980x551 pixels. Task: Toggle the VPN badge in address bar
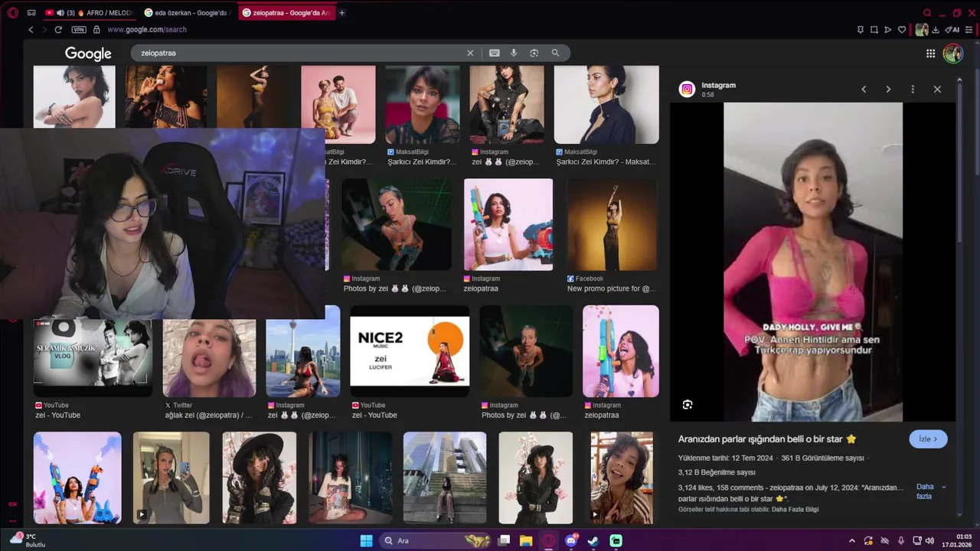[x=79, y=30]
